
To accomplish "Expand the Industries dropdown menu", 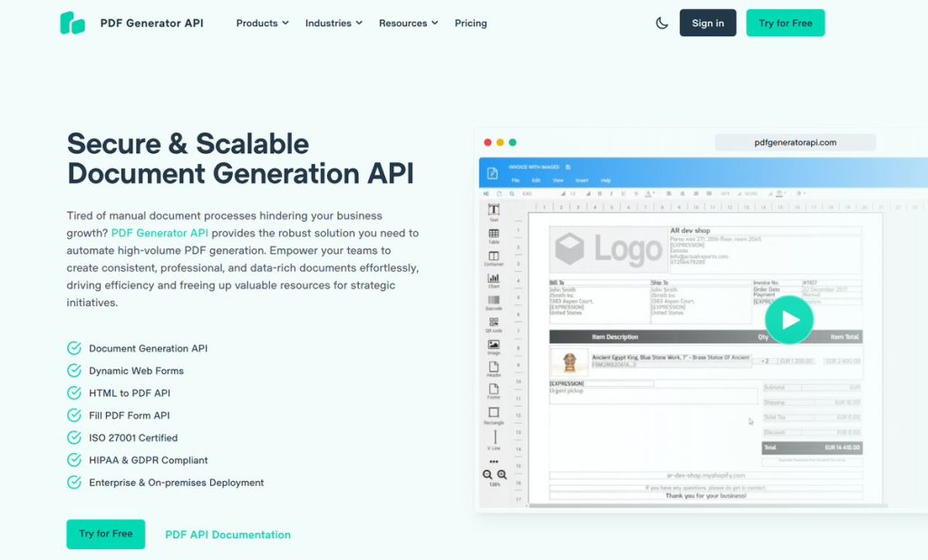I will point(333,24).
